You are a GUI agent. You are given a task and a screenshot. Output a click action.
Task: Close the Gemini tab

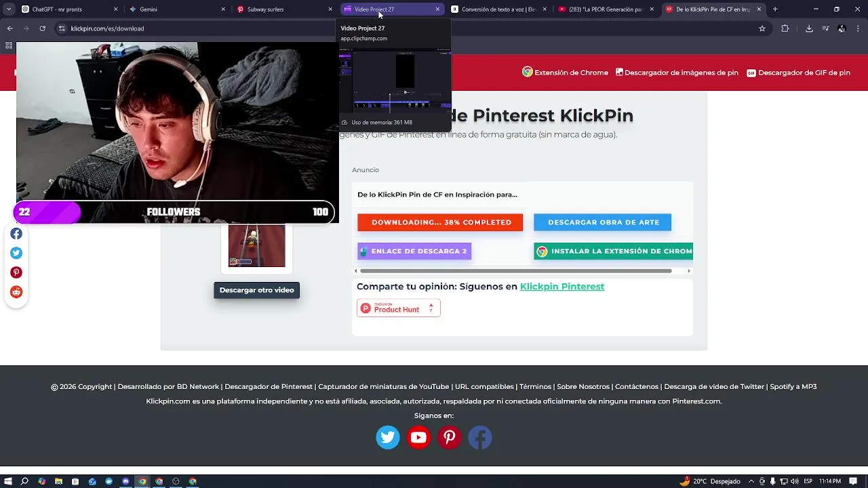223,9
